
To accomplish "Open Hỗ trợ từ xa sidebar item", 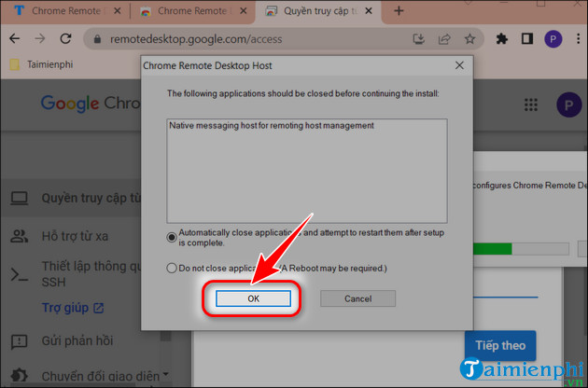I will click(x=75, y=236).
